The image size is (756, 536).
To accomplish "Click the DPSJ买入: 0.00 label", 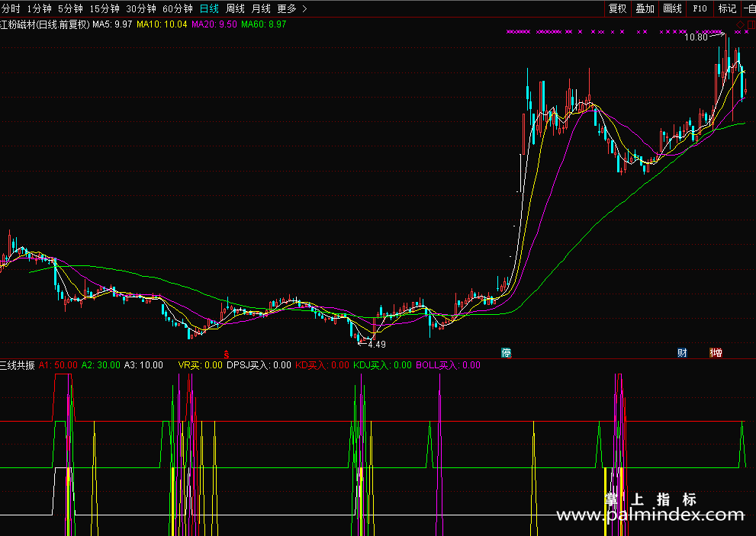I will pos(259,365).
